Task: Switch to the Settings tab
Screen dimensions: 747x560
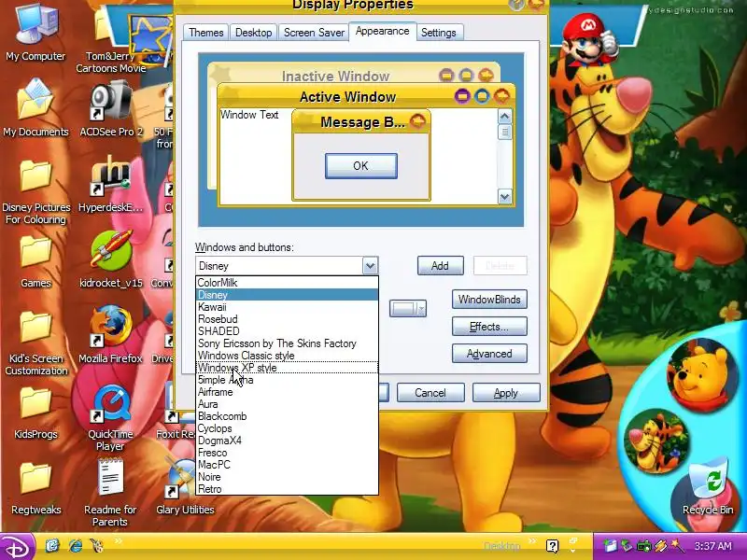Action: (438, 33)
